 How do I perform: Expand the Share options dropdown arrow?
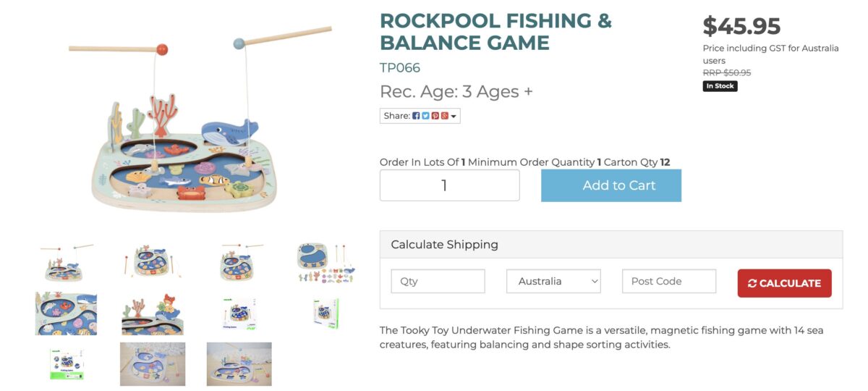point(454,117)
